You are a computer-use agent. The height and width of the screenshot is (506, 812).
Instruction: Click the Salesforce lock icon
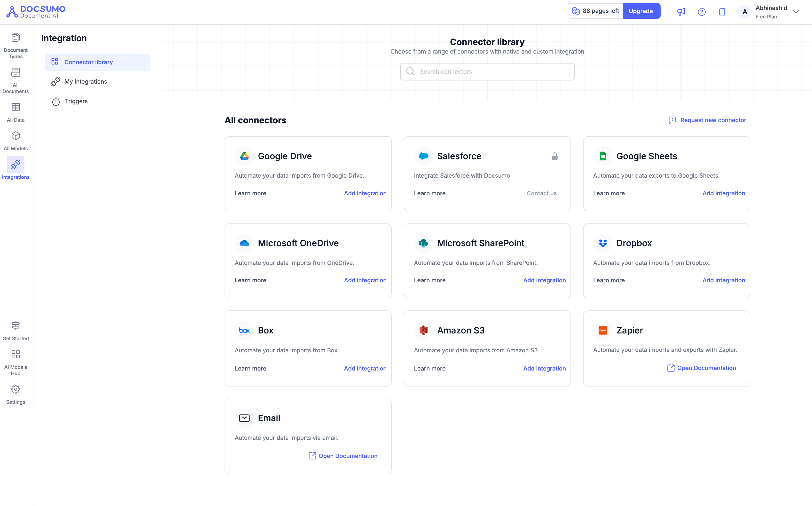pyautogui.click(x=554, y=156)
